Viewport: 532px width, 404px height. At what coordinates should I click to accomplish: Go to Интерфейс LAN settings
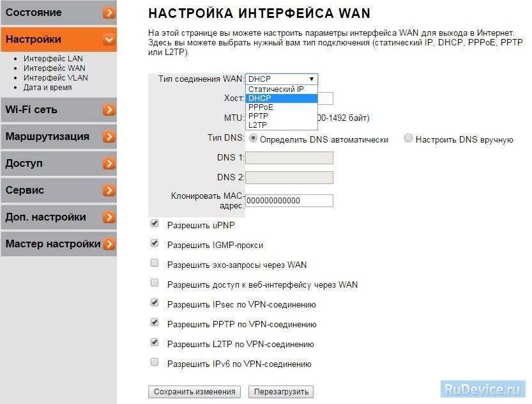pos(53,58)
